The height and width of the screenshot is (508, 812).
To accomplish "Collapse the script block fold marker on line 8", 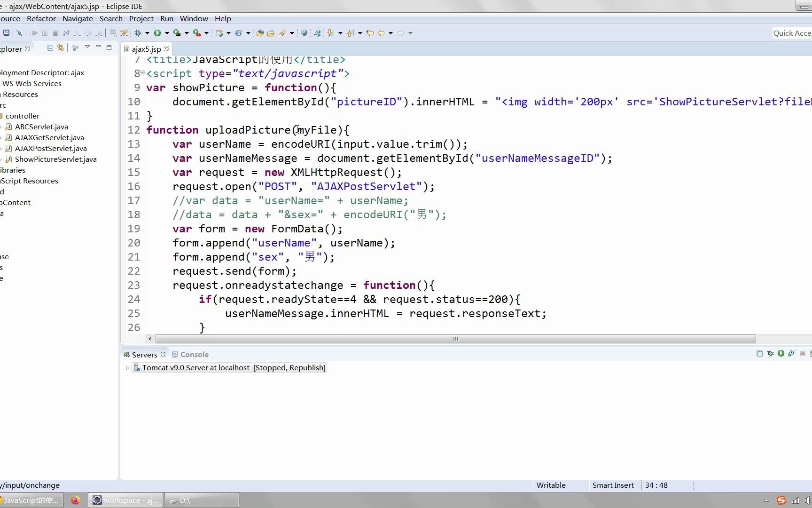I will (x=142, y=72).
